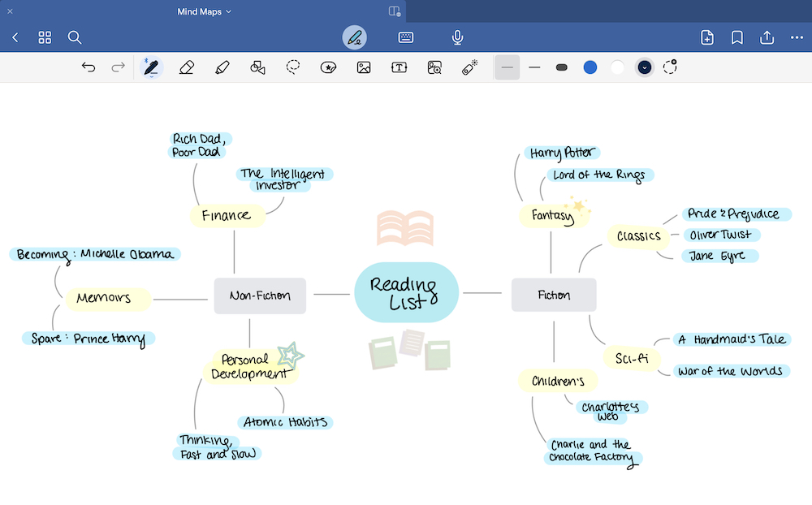Select the Eraser tool
This screenshot has width=812, height=505.
187,67
